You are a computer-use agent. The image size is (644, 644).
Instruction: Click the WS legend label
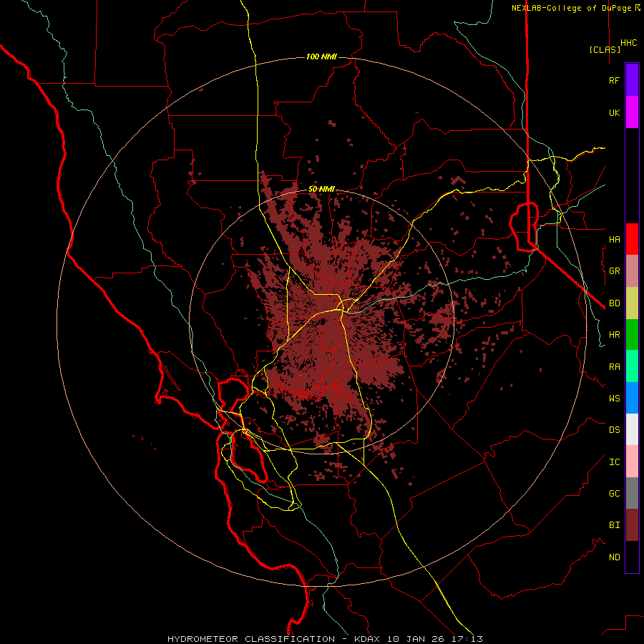(614, 399)
